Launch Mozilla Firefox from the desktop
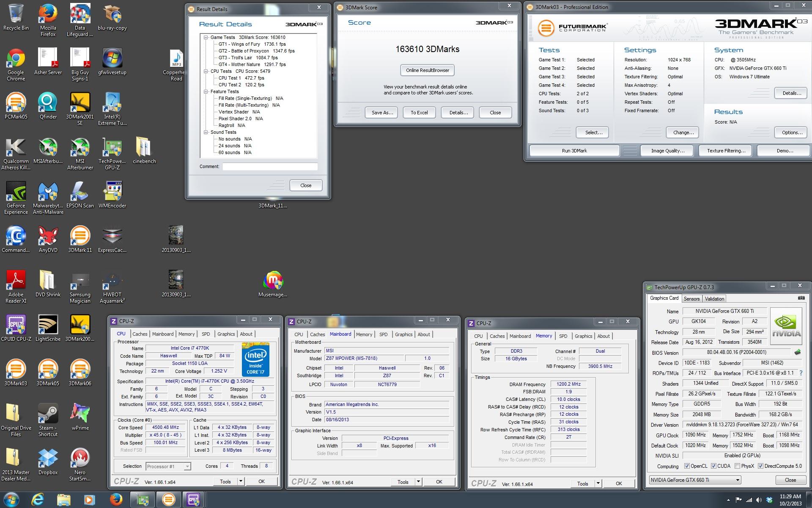This screenshot has height=508, width=812. pos(48,20)
